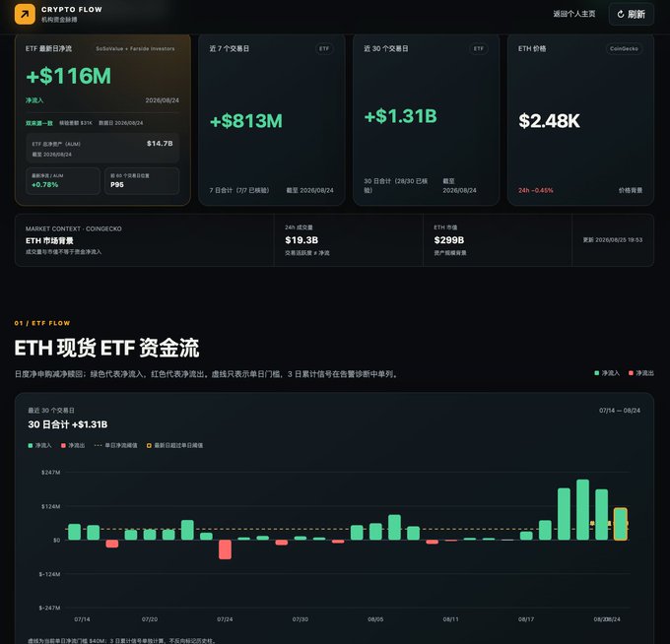
Task: Click the 08/11 x-axis date label
Action: pyautogui.click(x=450, y=619)
